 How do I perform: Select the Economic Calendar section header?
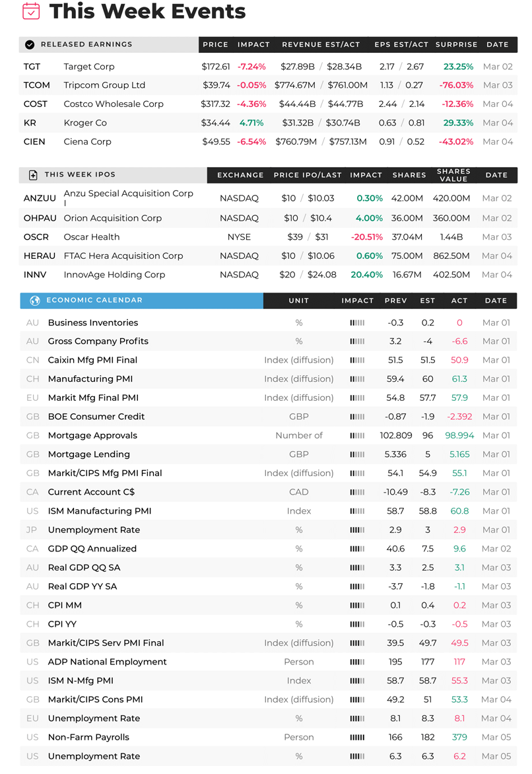[x=142, y=300]
